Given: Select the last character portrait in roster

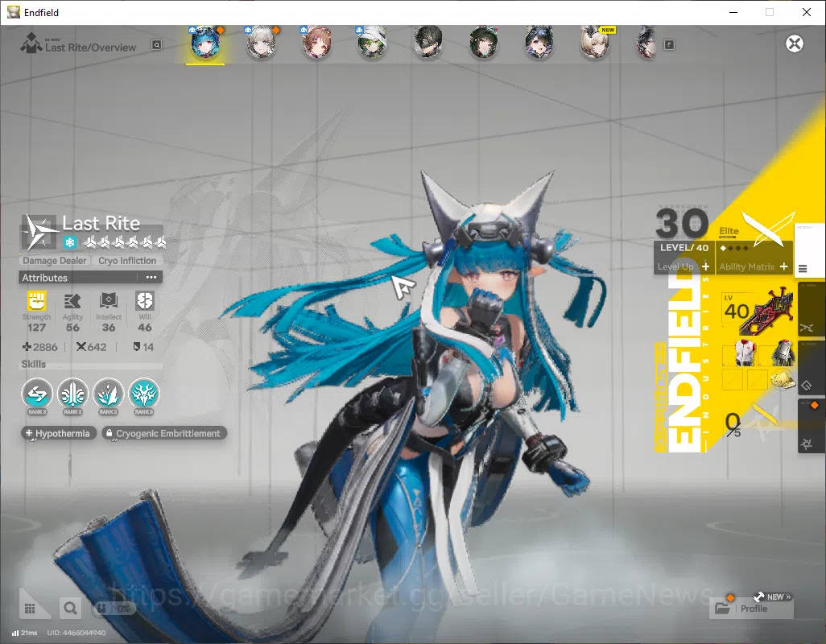Looking at the screenshot, I should [x=647, y=43].
